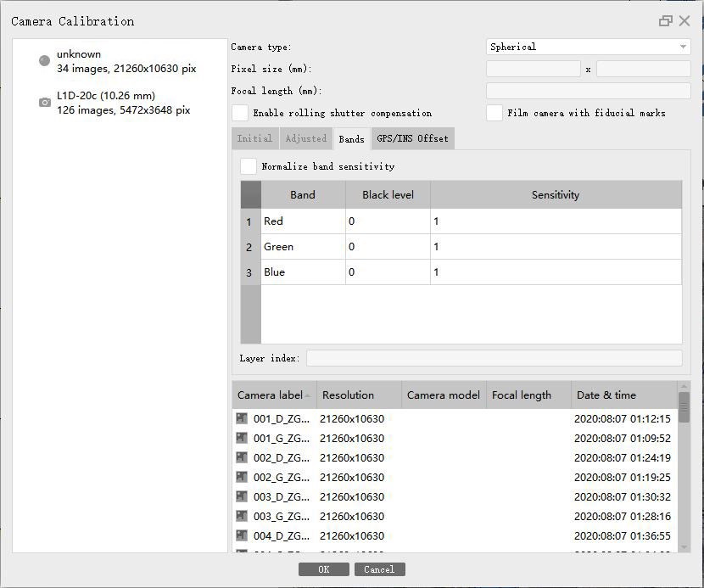Click image icon for 001_G_ZG camera
Image resolution: width=704 pixels, height=588 pixels.
click(242, 438)
